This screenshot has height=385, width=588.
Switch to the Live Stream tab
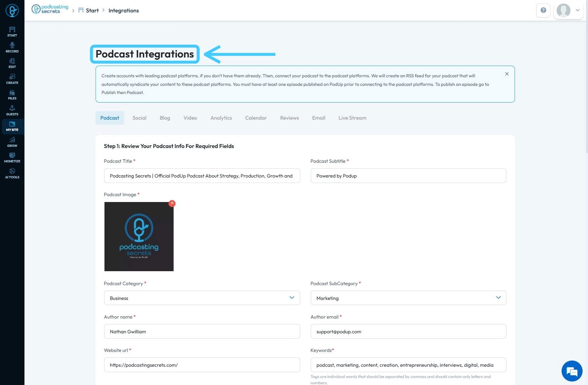[353, 118]
